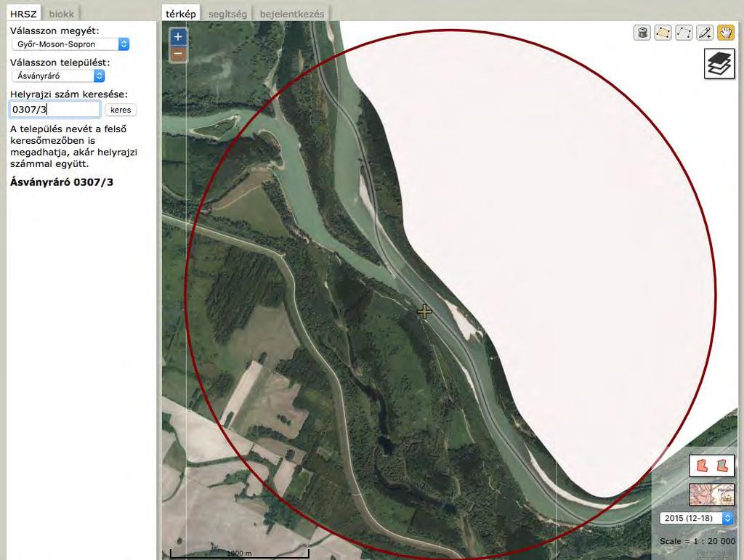Open the segítség tab
Viewport: 744px width, 560px height.
pos(227,14)
